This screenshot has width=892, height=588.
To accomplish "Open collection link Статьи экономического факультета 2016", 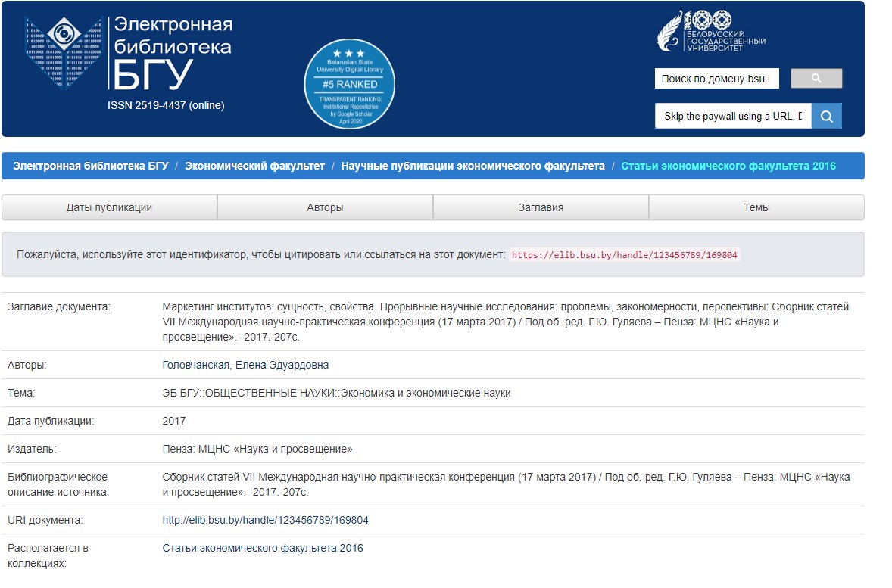I will point(263,548).
